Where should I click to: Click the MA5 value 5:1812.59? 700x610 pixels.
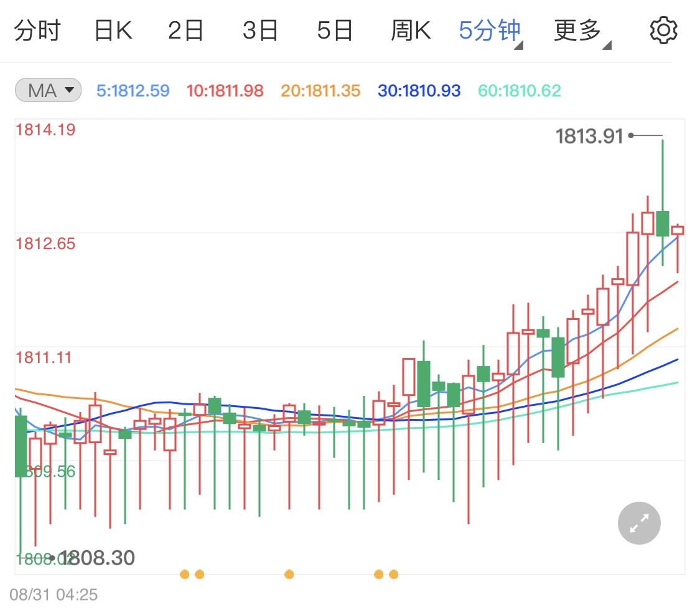tap(133, 91)
